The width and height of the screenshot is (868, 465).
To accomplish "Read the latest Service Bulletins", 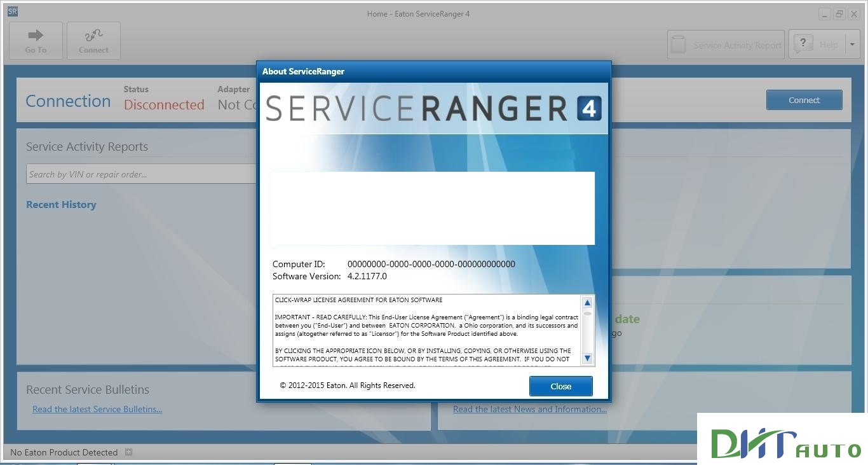I will [x=97, y=409].
